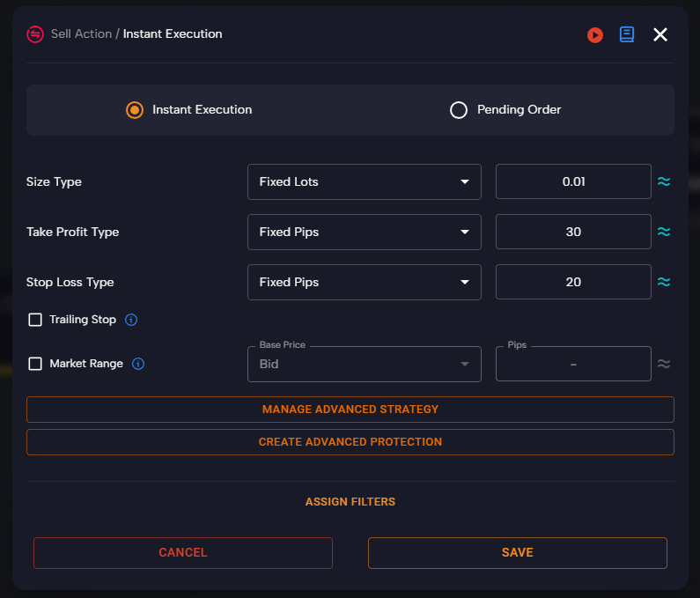Screen dimensions: 700x598
Task: Select the Instant Execution radio button
Action: (135, 110)
